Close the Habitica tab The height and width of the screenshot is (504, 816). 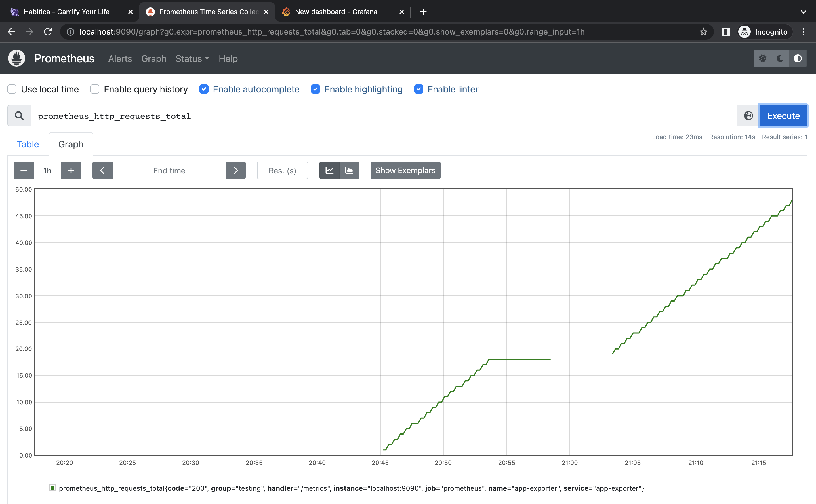[131, 12]
